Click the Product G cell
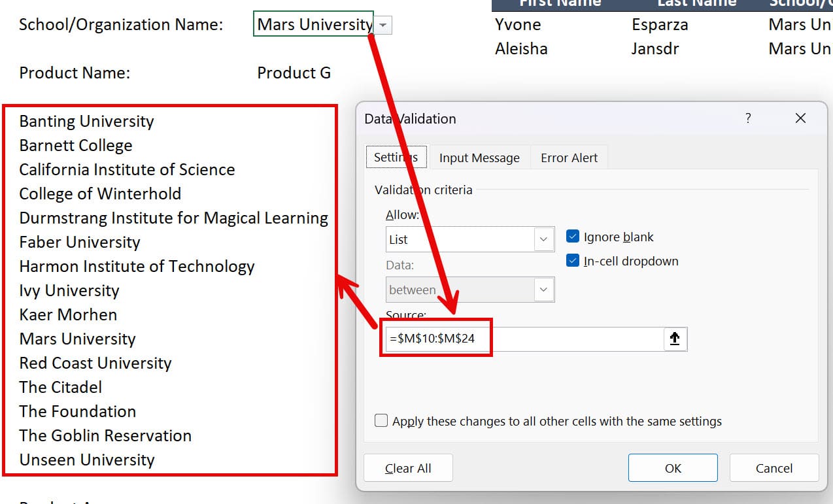 pyautogui.click(x=294, y=73)
